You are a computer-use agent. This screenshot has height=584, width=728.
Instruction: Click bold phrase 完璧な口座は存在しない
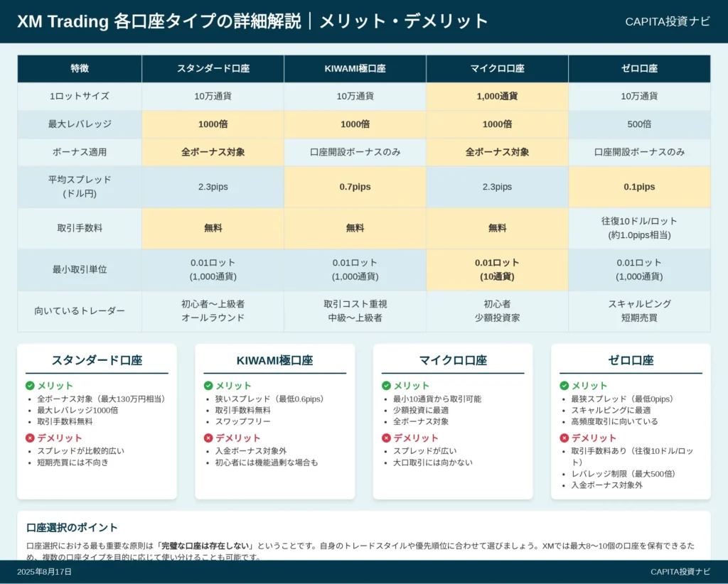pyautogui.click(x=206, y=546)
